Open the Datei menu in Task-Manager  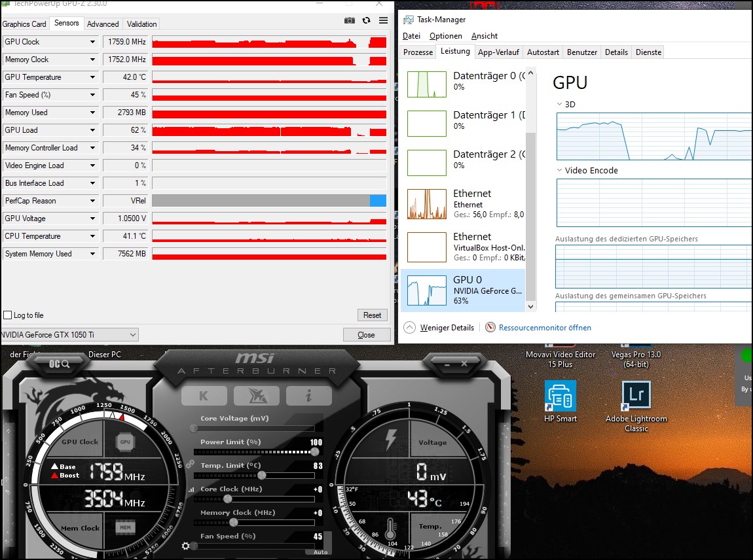[x=412, y=36]
